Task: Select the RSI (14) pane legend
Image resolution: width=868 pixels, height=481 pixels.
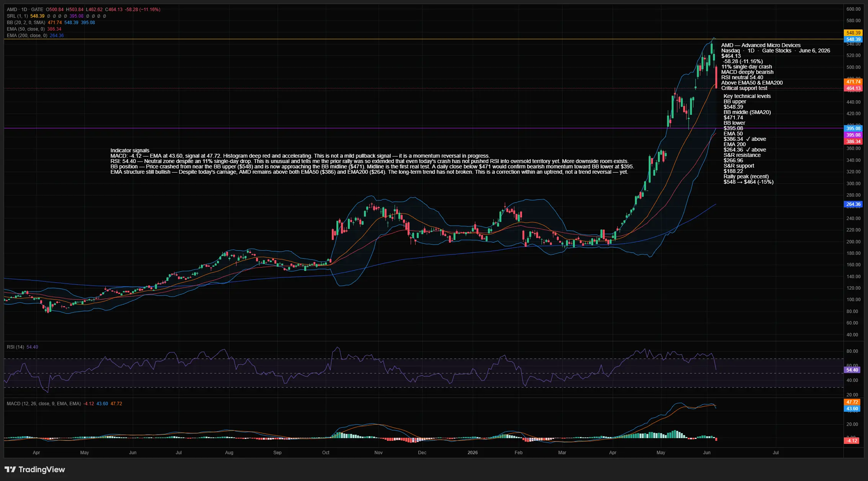Action: (x=15, y=347)
